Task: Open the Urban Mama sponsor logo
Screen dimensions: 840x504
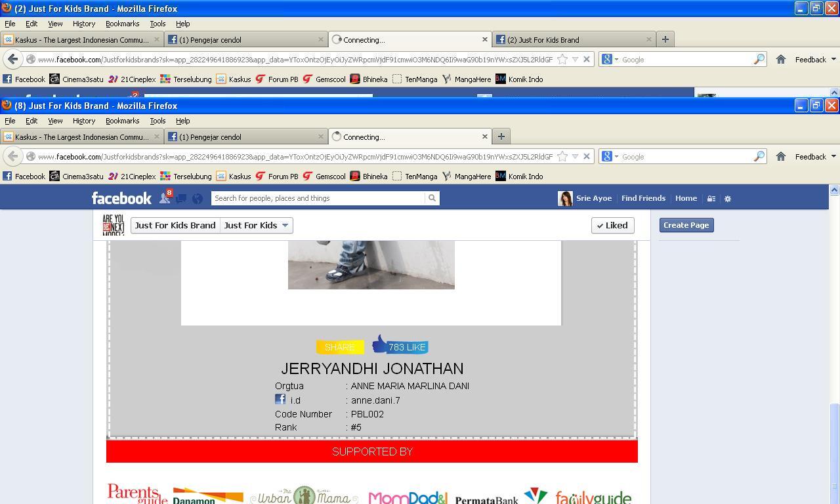Action: tap(304, 495)
